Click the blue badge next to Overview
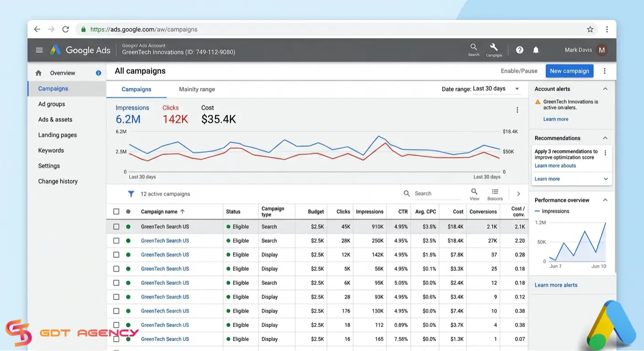 (x=98, y=73)
